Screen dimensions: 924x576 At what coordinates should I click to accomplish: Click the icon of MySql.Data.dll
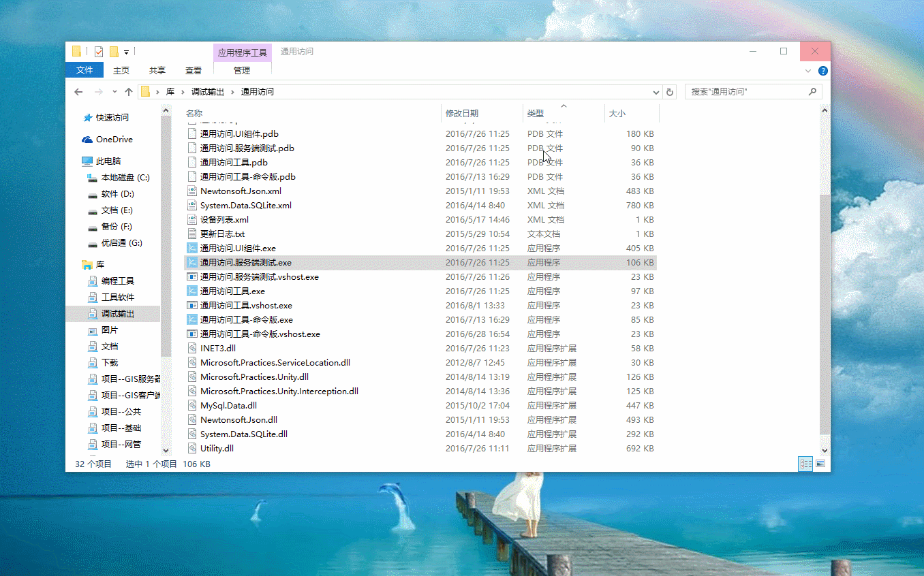tap(192, 406)
